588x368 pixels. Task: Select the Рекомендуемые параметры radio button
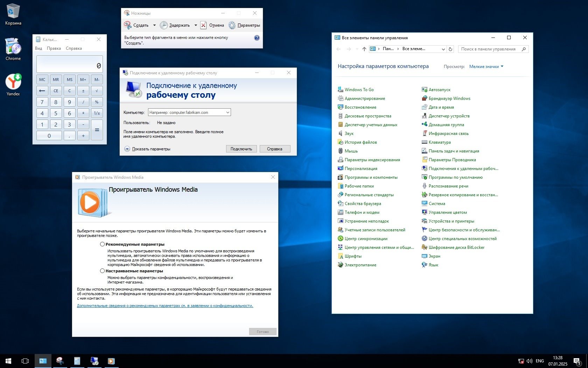(x=102, y=244)
